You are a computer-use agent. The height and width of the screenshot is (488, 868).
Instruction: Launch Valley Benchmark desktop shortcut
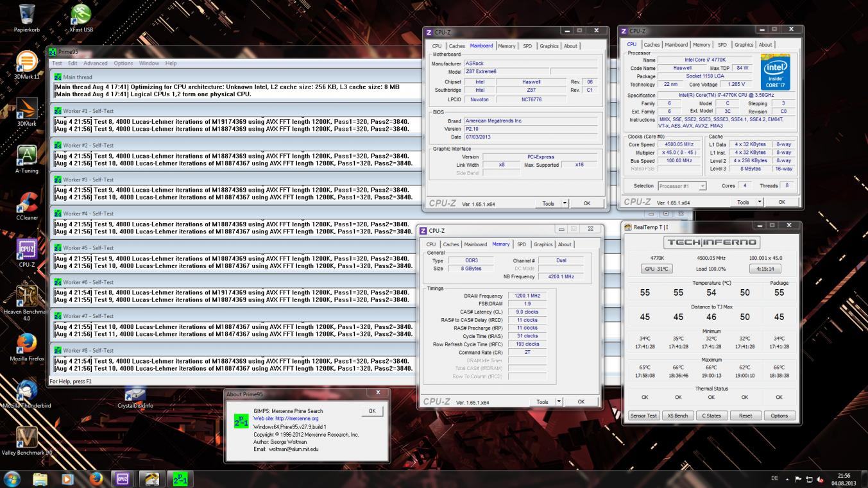coord(27,441)
